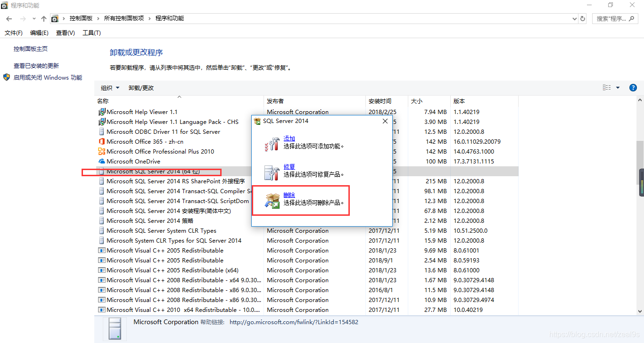Open 启用或关闭 Windows 功能 link

(x=48, y=78)
